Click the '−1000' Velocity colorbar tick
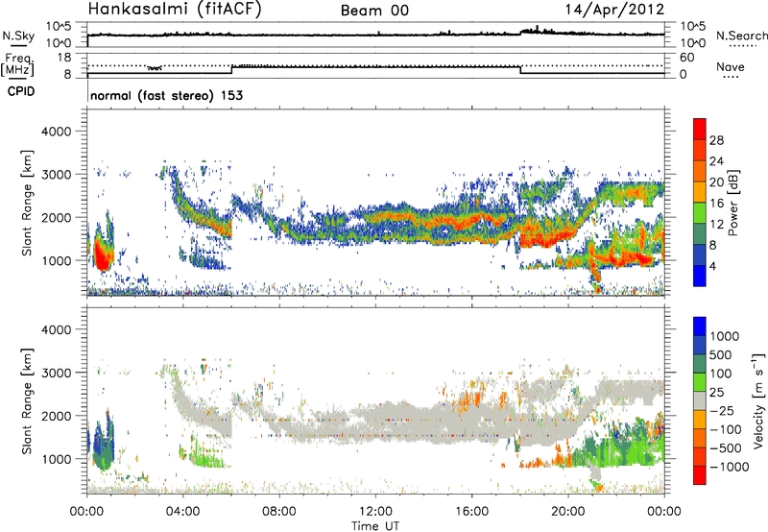The image size is (768, 532). 729,467
